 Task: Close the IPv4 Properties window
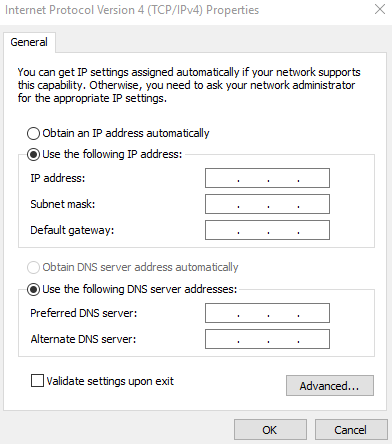click(380, 9)
